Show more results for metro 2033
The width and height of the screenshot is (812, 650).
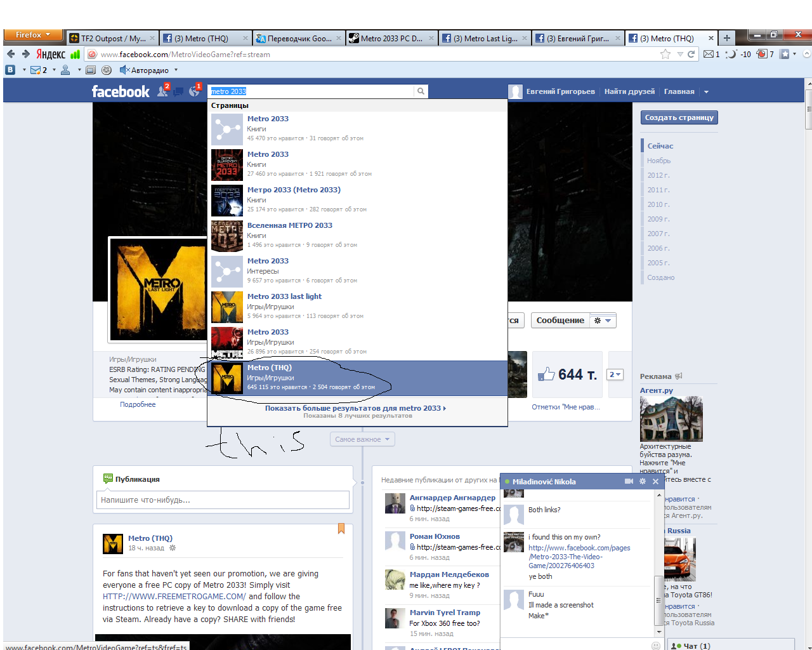355,408
